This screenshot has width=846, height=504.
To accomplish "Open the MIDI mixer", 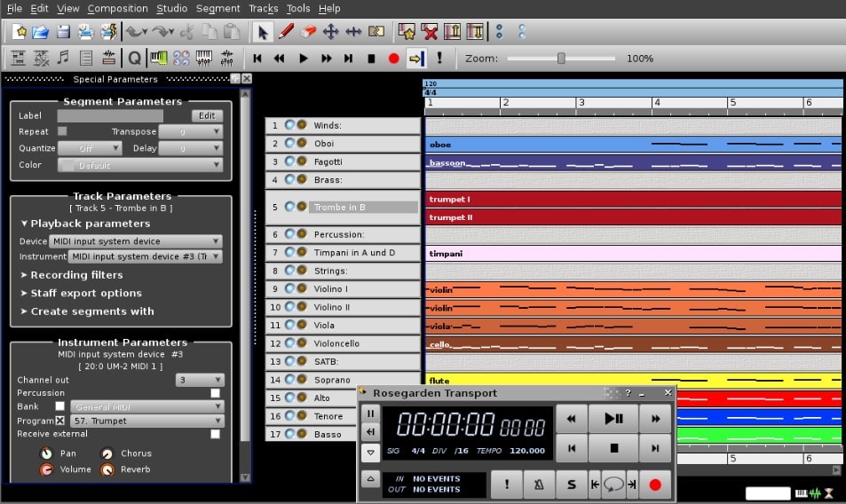I will click(x=204, y=57).
